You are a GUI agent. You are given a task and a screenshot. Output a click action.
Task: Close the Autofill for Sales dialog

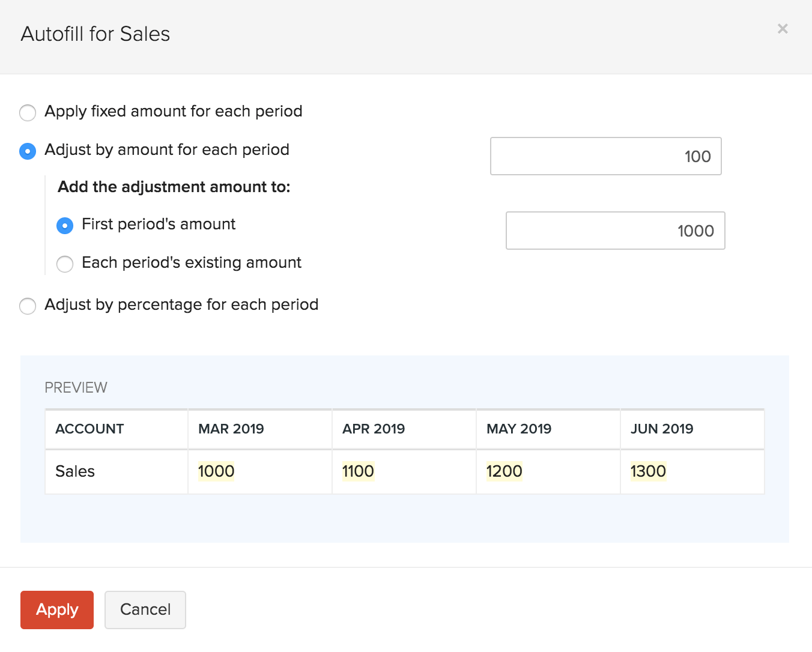782,29
